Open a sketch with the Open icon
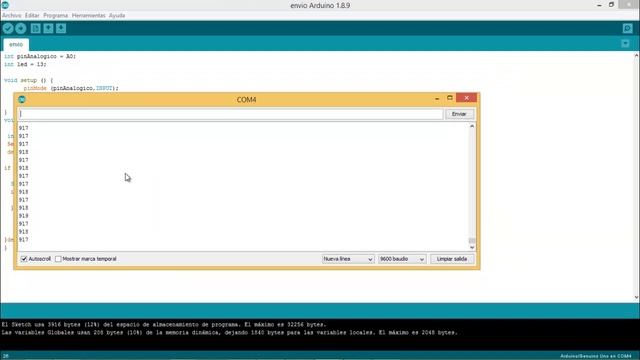Image resolution: width=640 pixels, height=360 pixels. click(49, 28)
